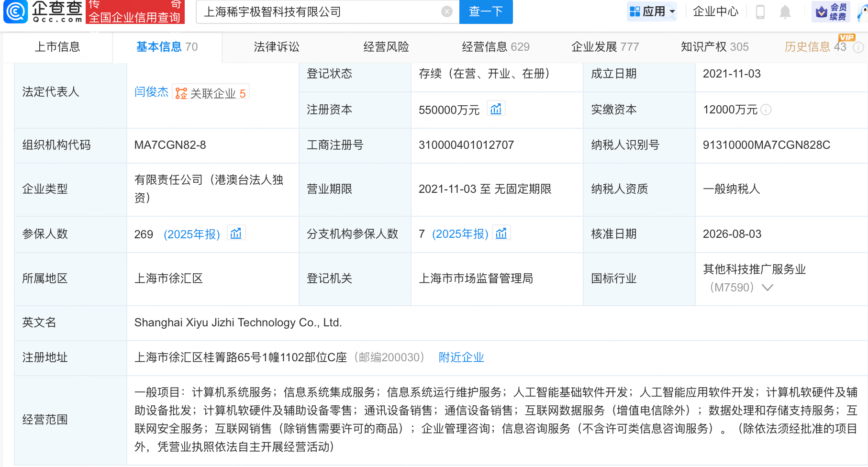Expand the 应用 dropdown menu
The image size is (868, 467).
(672, 11)
